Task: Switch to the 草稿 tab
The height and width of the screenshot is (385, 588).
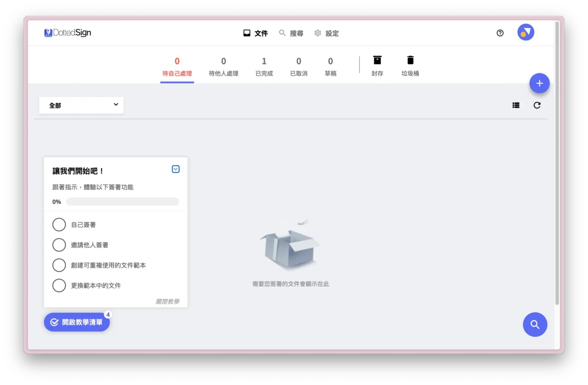Action: point(330,65)
